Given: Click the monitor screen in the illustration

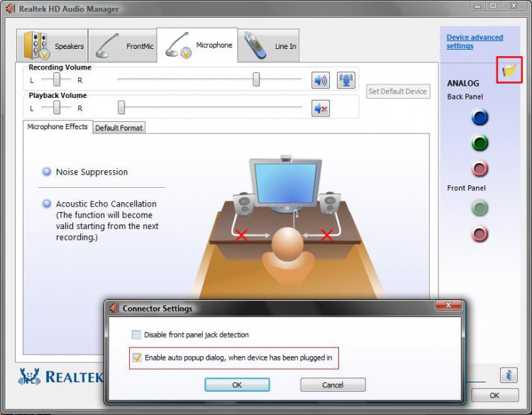Looking at the screenshot, I should (286, 183).
